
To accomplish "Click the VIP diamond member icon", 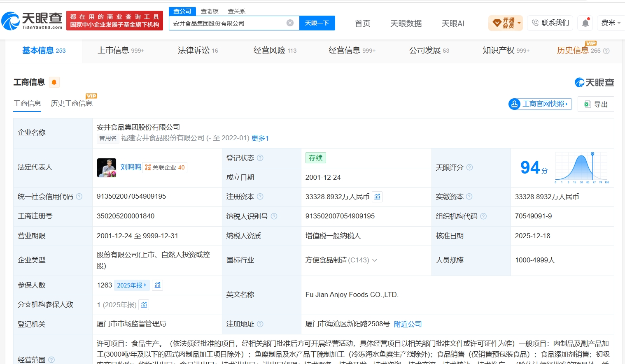I will click(497, 23).
